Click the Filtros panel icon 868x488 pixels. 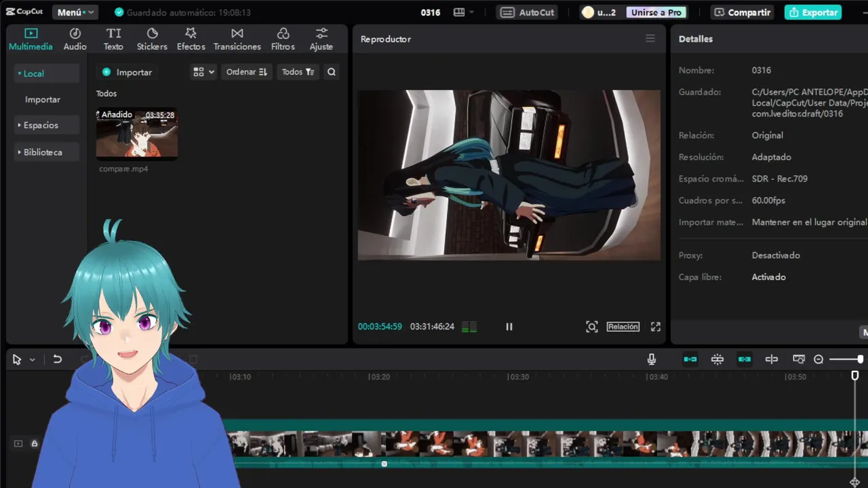[283, 39]
